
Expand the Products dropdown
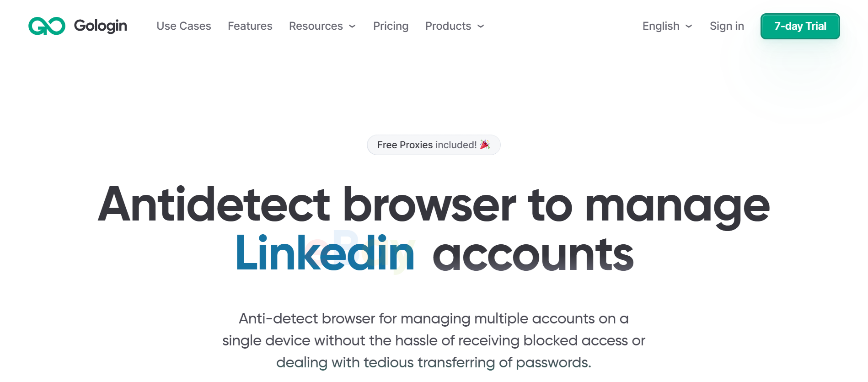click(448, 26)
